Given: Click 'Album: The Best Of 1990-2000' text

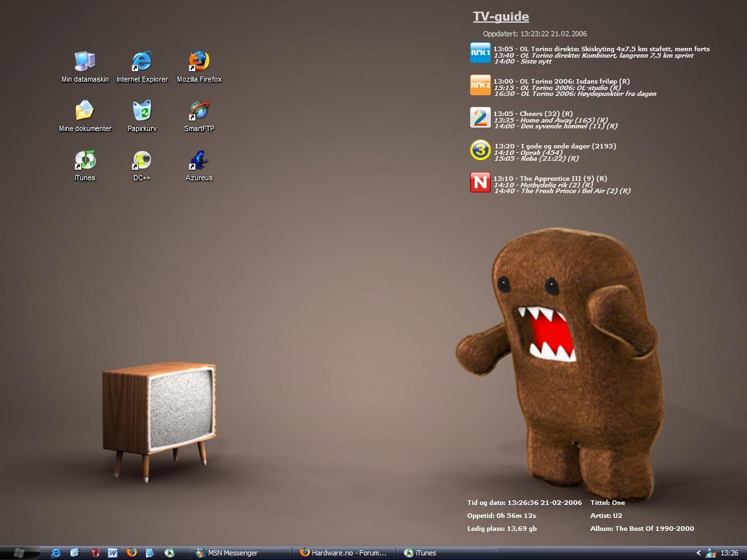Looking at the screenshot, I should 642,529.
